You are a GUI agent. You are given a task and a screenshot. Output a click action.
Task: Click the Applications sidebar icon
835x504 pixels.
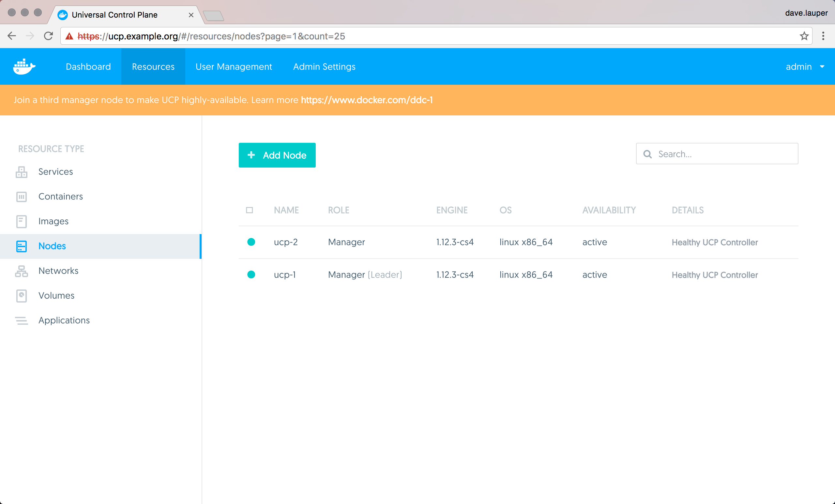click(x=21, y=320)
